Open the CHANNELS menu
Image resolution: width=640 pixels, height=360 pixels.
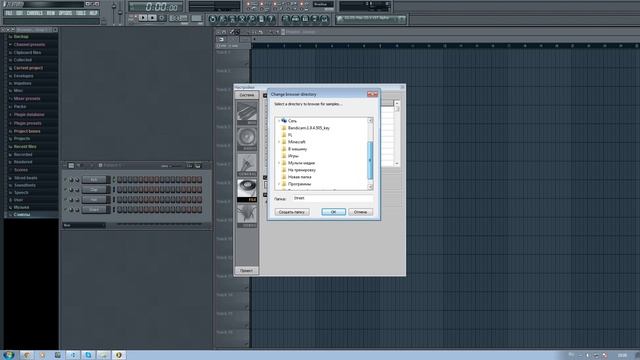tap(35, 13)
